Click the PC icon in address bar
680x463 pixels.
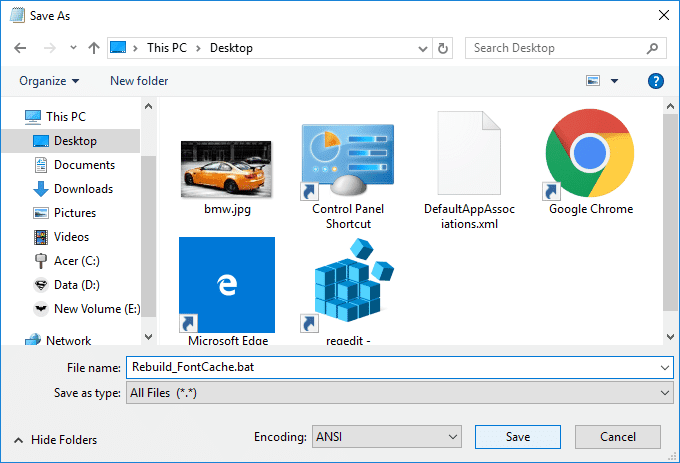118,47
